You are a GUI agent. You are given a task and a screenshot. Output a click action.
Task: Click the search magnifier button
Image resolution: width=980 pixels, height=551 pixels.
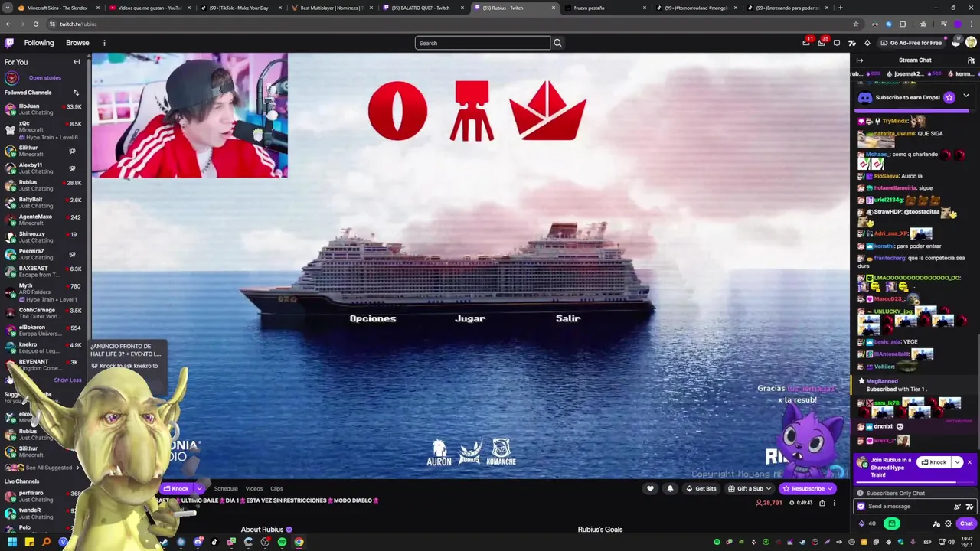click(557, 43)
